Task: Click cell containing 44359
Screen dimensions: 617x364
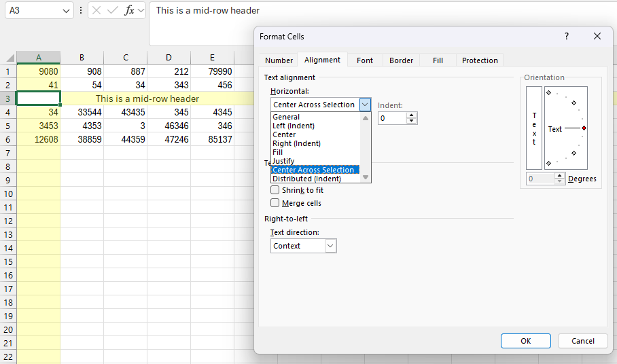Action: point(126,139)
